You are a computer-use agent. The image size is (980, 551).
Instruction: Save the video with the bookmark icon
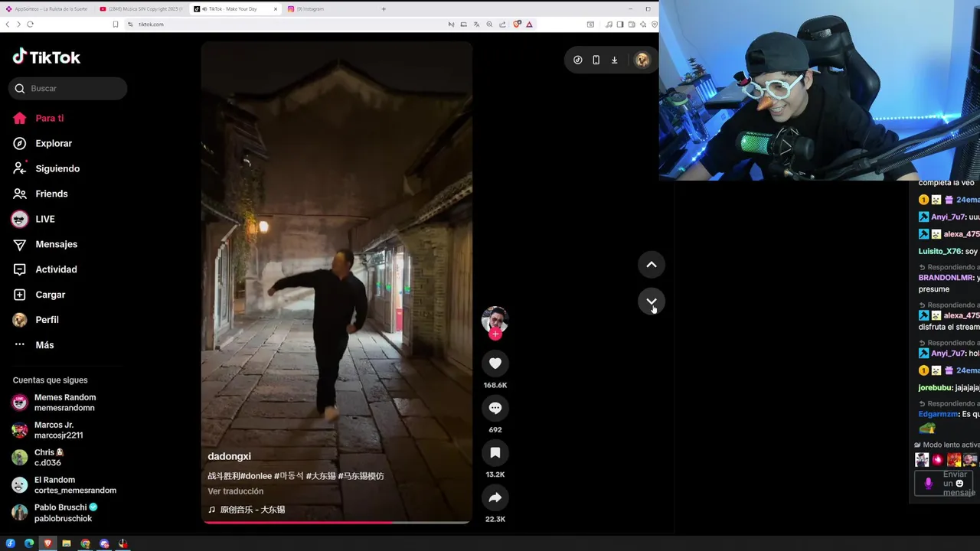click(x=495, y=453)
